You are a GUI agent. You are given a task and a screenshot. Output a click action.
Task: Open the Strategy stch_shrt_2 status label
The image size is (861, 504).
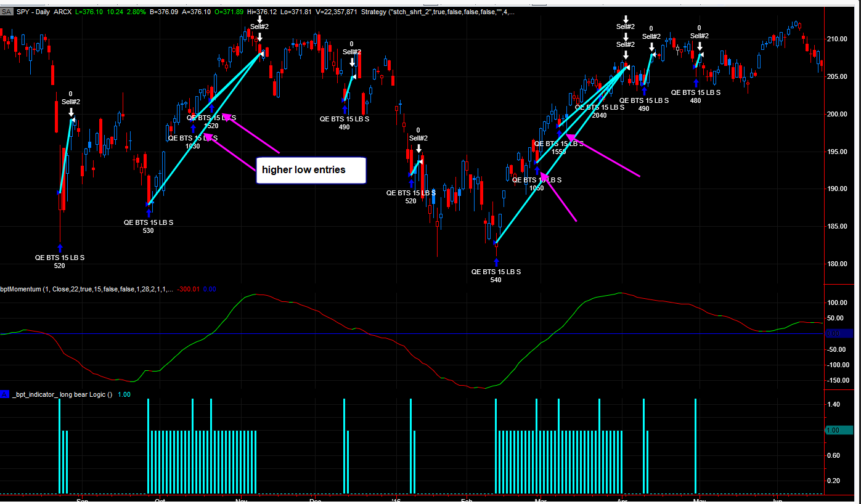point(438,12)
